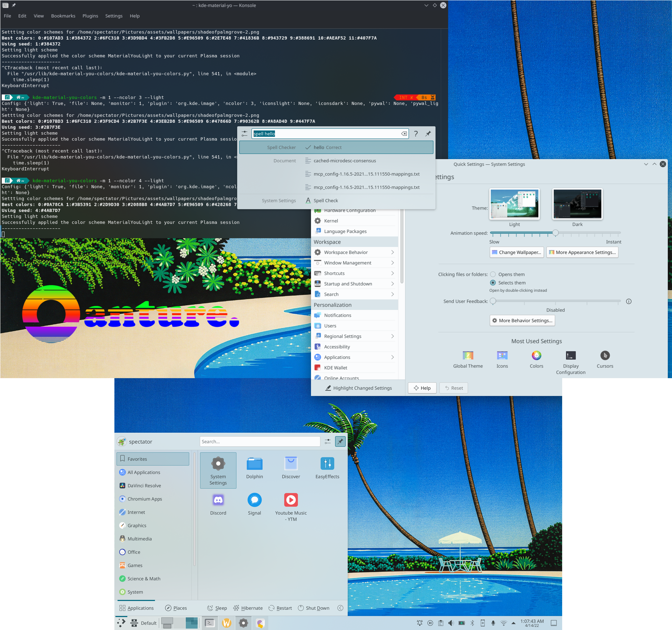
Task: Open the Signal app icon
Action: point(254,500)
